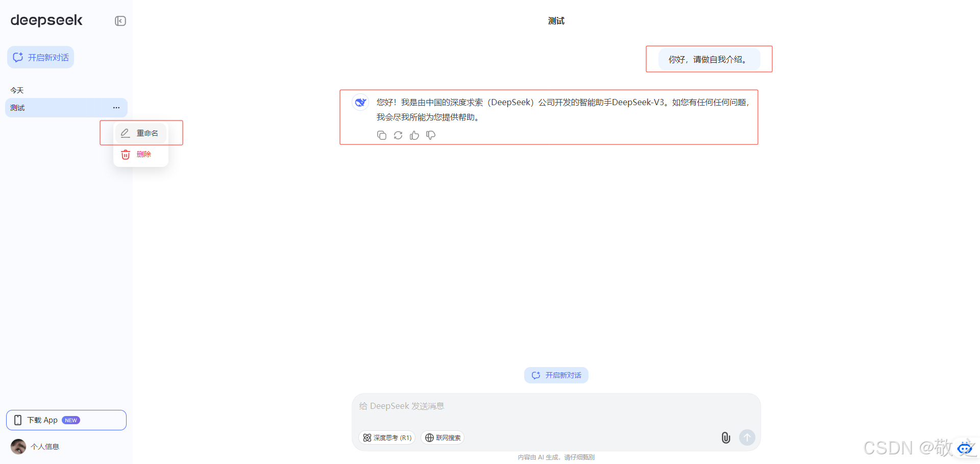980x464 pixels.
Task: Toggle 联网搜索 web search
Action: (x=443, y=438)
